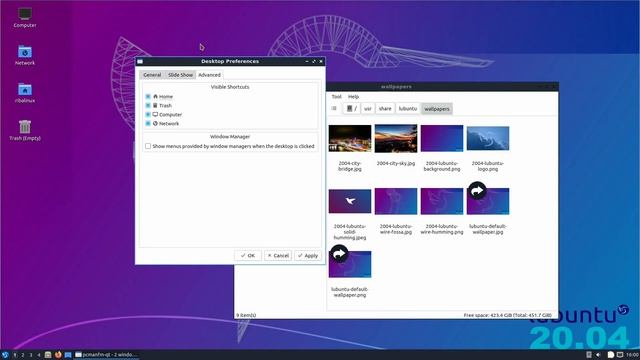Toggle the Home shortcut checkbox

pos(148,97)
